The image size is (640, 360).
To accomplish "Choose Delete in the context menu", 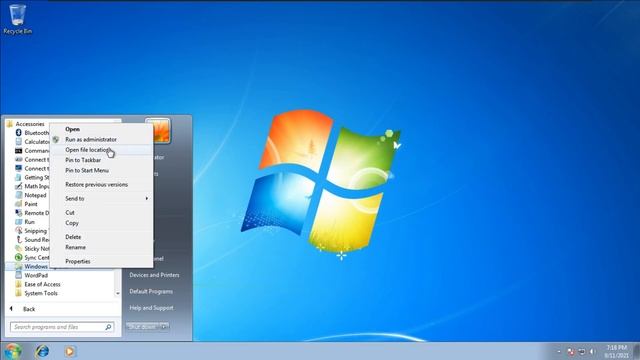I will click(x=101, y=237).
